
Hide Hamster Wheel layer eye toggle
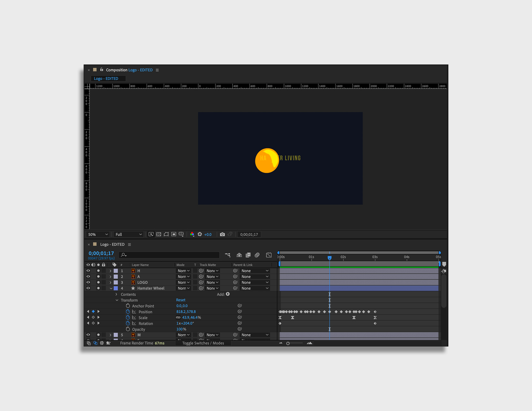(x=88, y=288)
